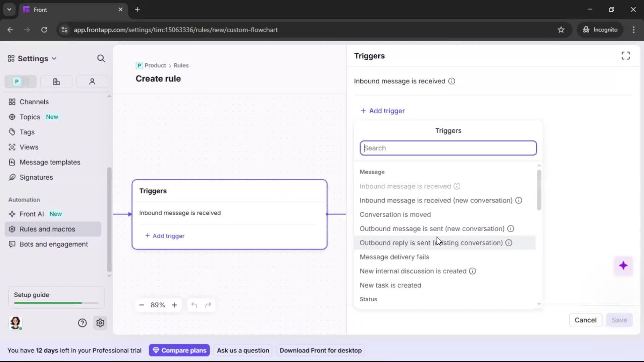Open the personal Settings profile icon
644x362 pixels.
[92, 81]
